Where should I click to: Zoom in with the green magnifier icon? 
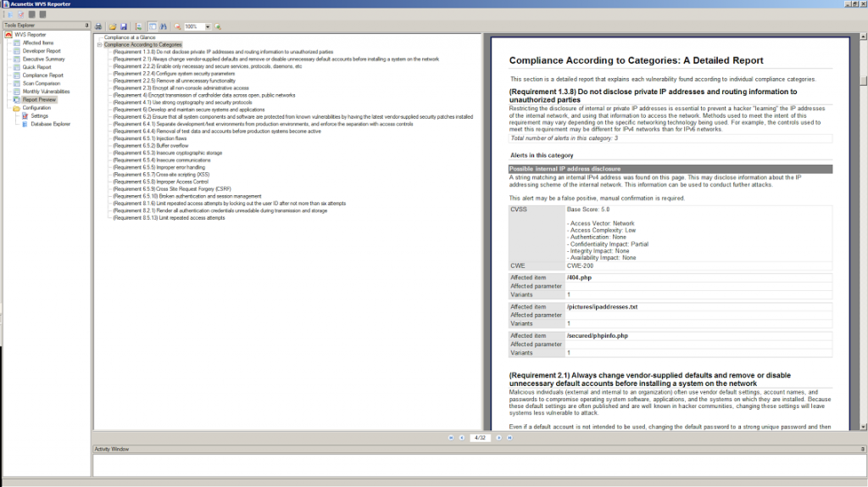[x=218, y=26]
